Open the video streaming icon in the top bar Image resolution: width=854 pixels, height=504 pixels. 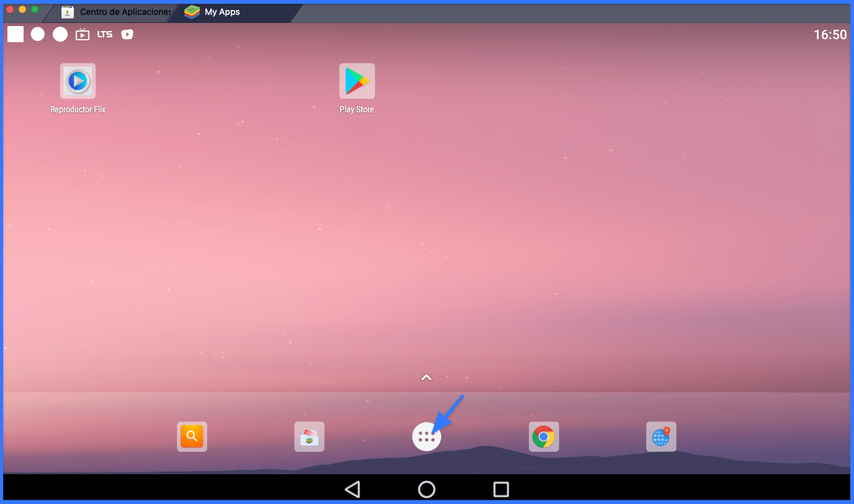tap(127, 34)
